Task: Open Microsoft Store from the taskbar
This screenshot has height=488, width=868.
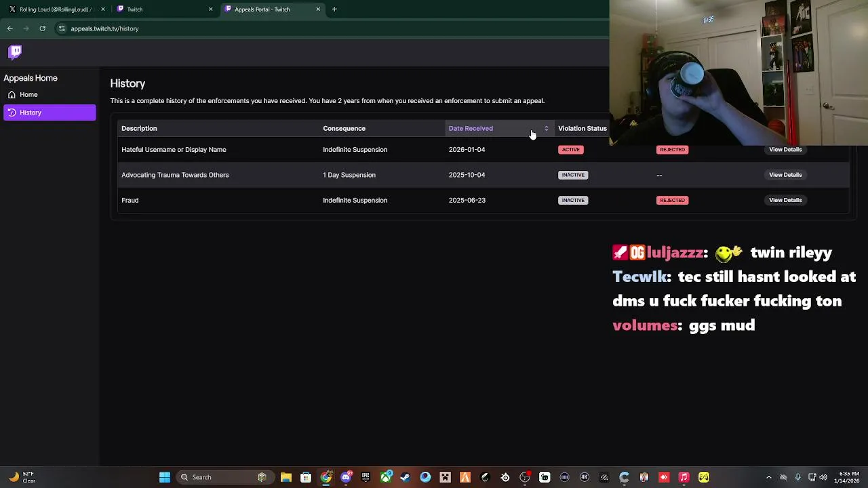Action: point(306,477)
